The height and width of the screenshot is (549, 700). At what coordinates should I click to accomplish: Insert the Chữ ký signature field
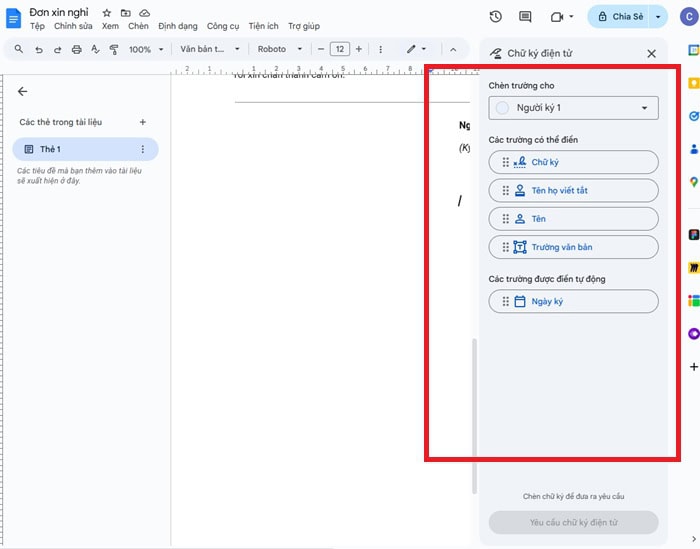click(573, 162)
